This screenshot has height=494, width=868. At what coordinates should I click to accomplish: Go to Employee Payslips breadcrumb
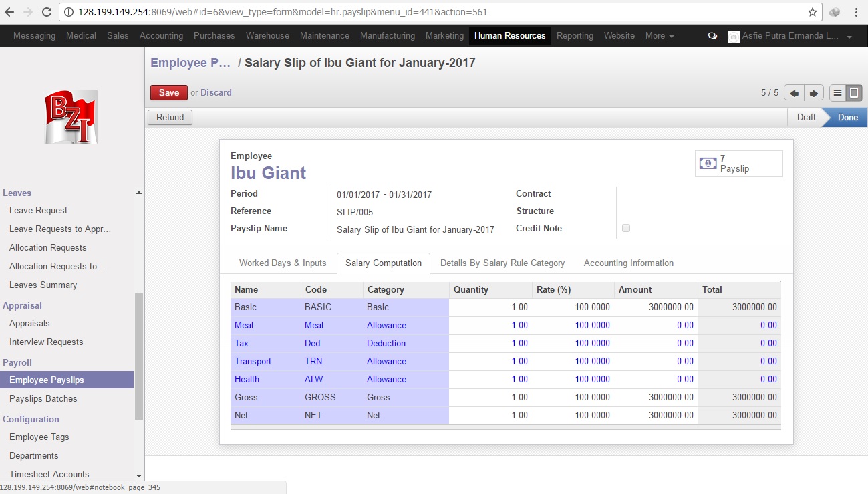tap(190, 63)
